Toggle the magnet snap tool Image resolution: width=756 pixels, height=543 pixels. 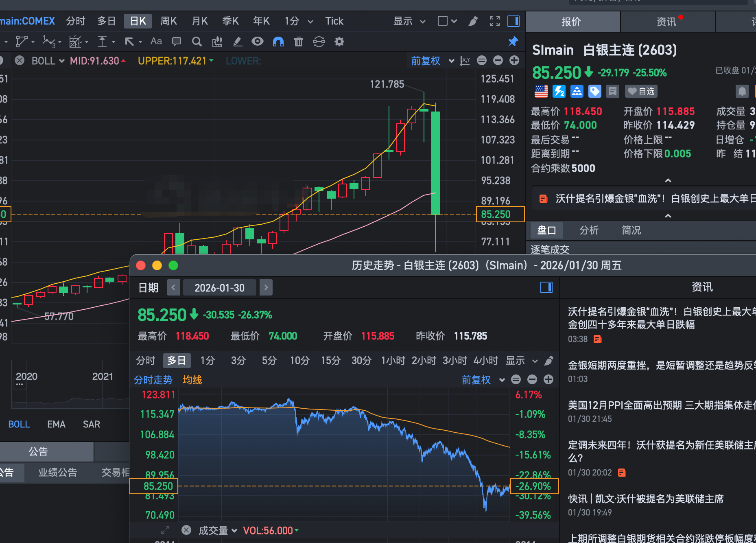(278, 42)
